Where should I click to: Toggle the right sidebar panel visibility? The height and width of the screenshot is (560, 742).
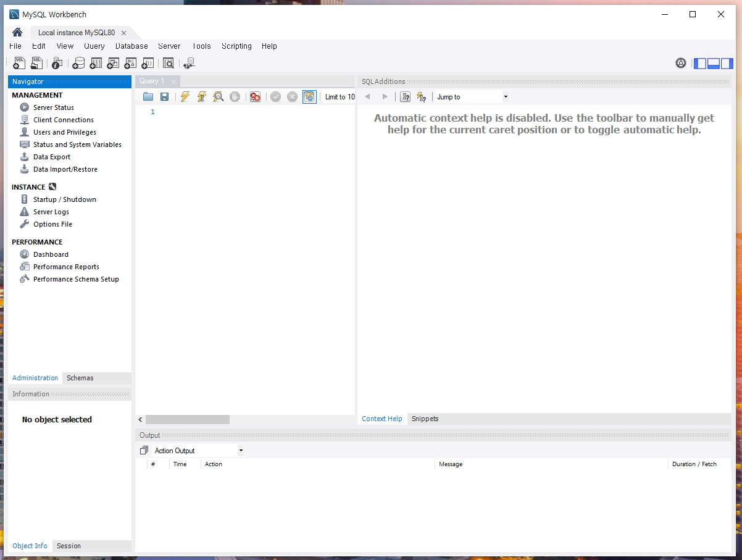click(727, 63)
